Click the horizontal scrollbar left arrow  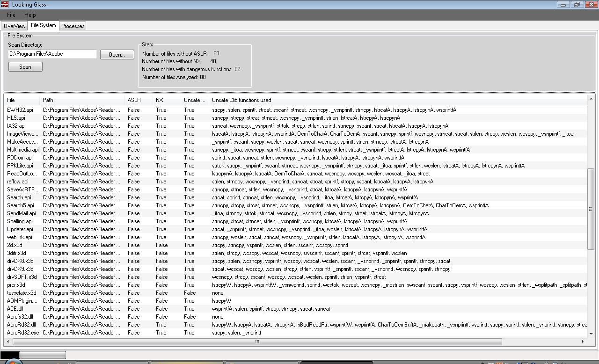click(8, 342)
